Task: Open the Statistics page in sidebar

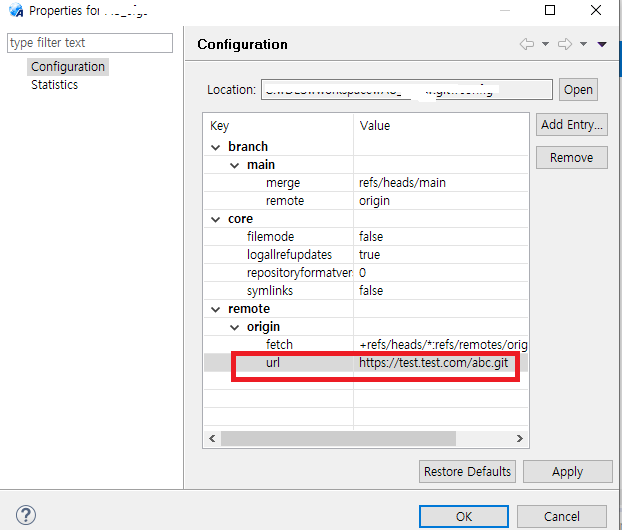Action: pos(54,85)
